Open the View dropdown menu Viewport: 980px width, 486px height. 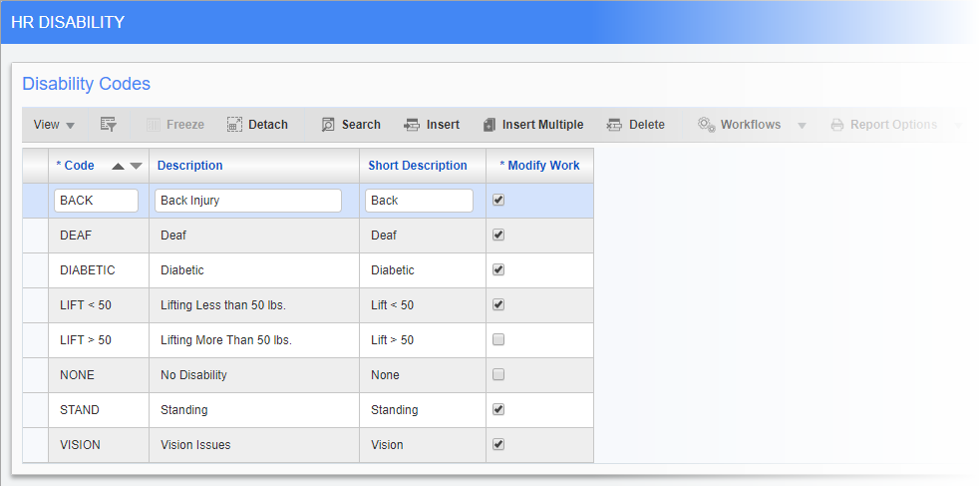[x=54, y=125]
